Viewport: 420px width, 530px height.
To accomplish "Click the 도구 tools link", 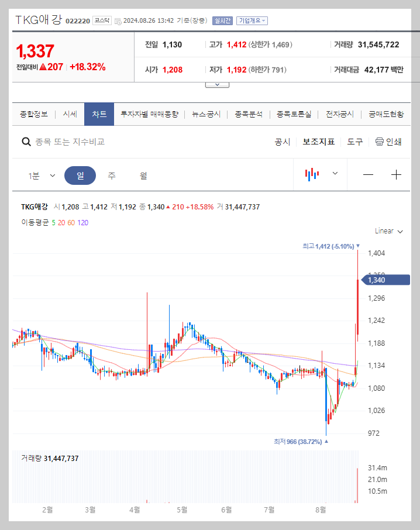I will click(x=354, y=142).
